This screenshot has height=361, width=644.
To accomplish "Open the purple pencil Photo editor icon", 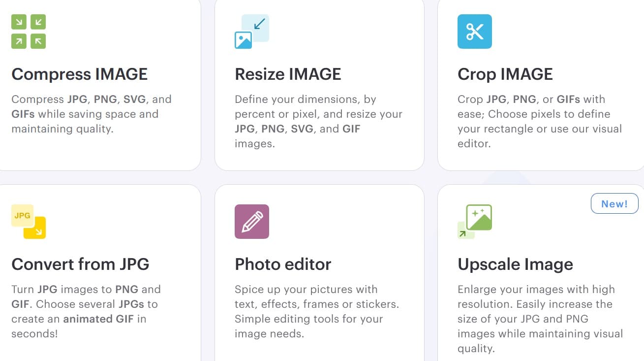I will click(252, 222).
